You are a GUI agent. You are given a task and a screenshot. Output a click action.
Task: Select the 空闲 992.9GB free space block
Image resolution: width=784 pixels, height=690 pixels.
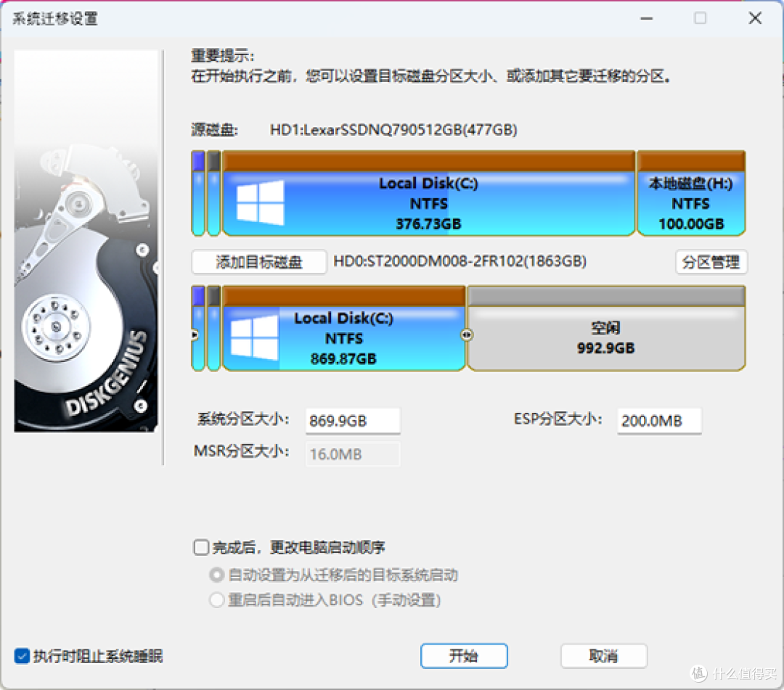(x=606, y=328)
